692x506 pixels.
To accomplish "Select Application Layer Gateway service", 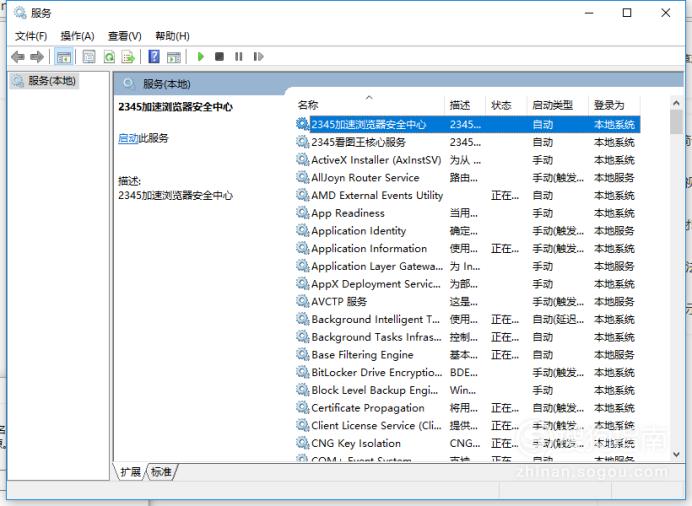I will [x=467, y=266].
